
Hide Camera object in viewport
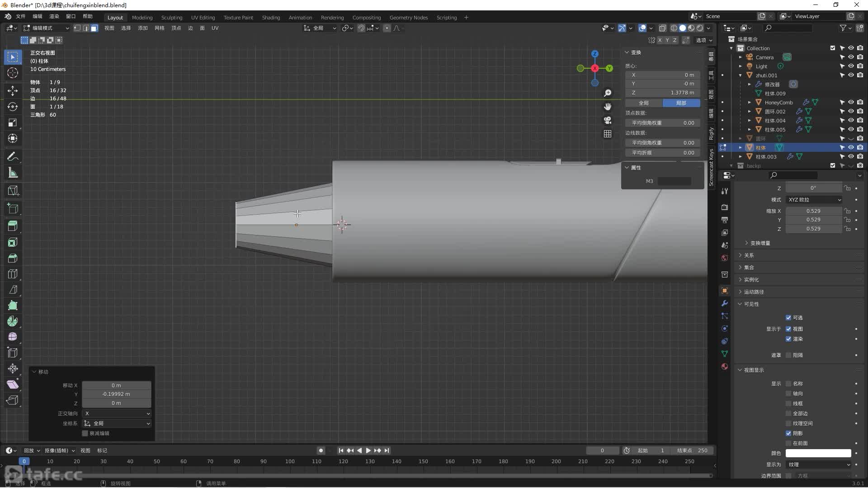[851, 57]
